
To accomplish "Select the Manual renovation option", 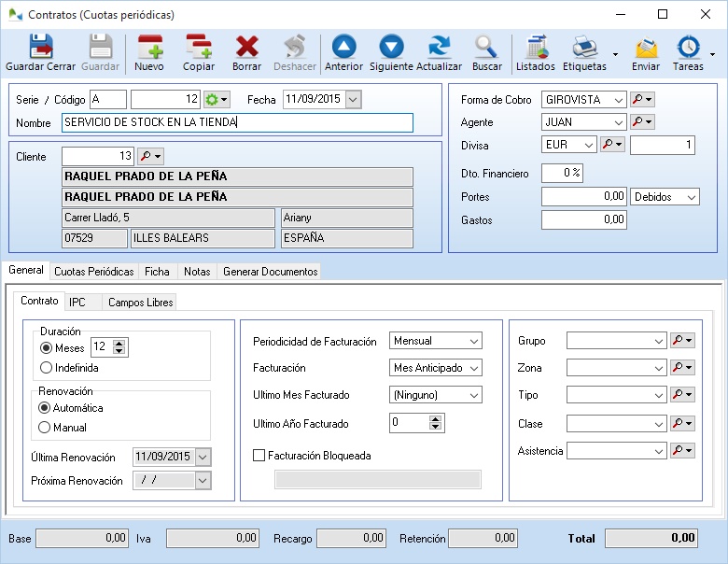I will [x=45, y=428].
